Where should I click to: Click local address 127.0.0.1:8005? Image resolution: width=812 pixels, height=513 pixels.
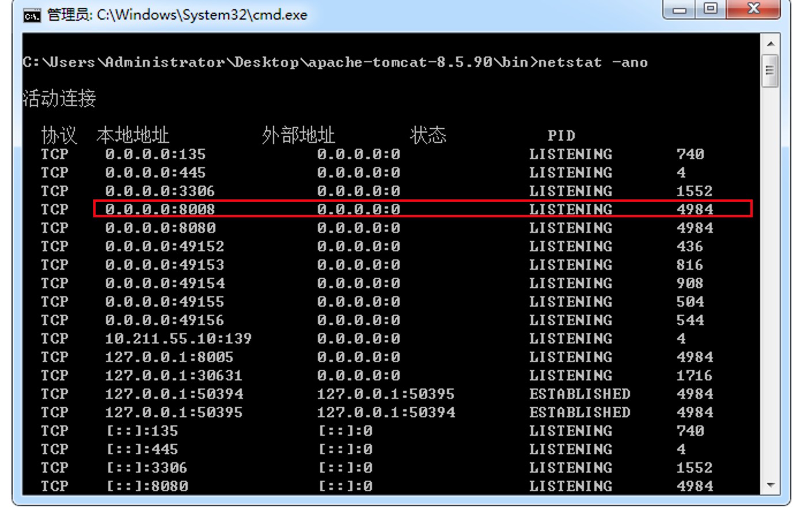point(169,357)
